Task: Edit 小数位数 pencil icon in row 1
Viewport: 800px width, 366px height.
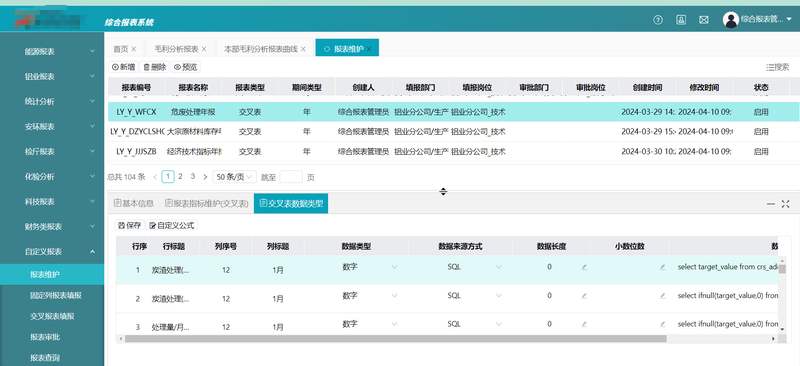Action: [x=663, y=266]
